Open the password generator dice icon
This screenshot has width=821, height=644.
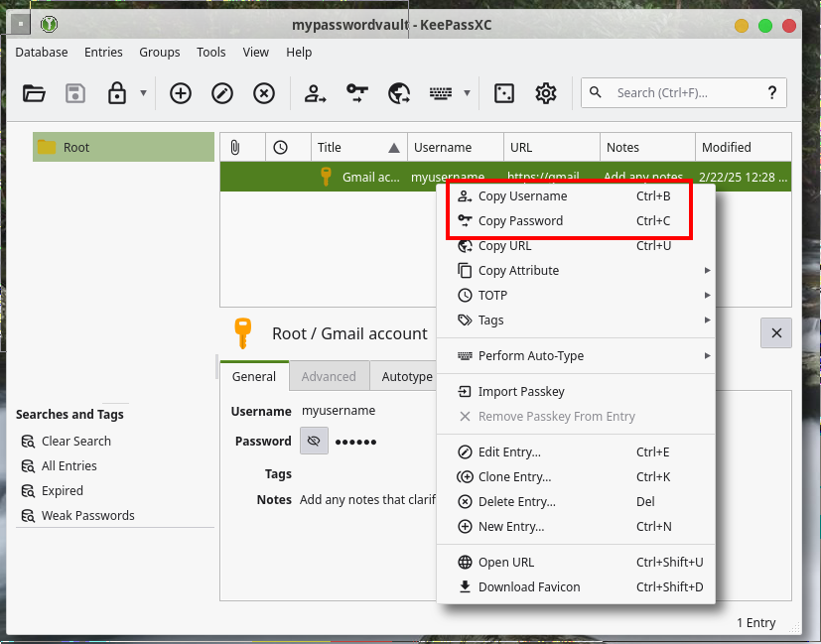(x=504, y=93)
